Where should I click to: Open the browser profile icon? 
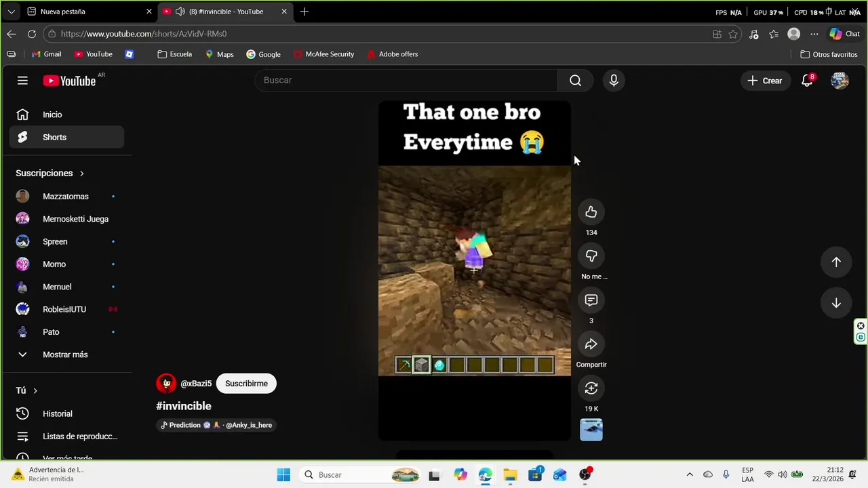tap(794, 34)
